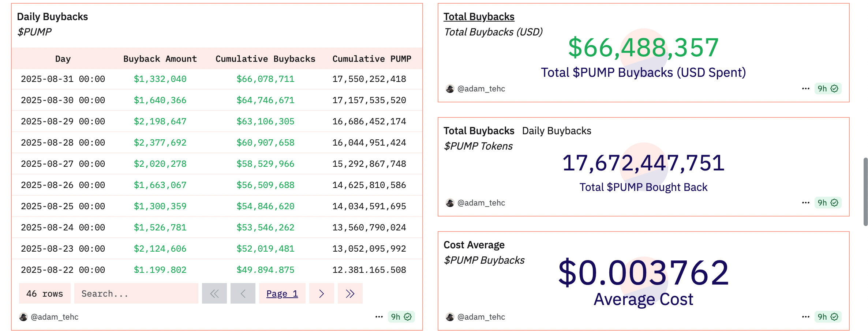Click the 46 rows badge under the table

(44, 293)
